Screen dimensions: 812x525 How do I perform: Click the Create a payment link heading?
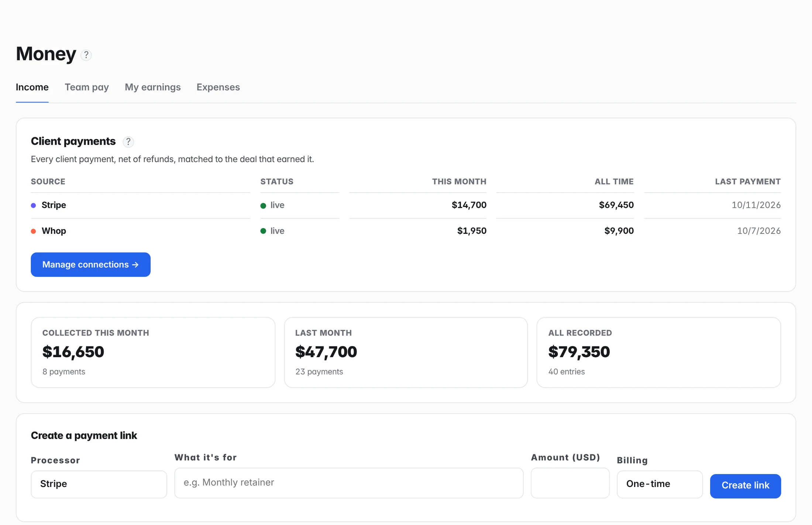(x=84, y=436)
